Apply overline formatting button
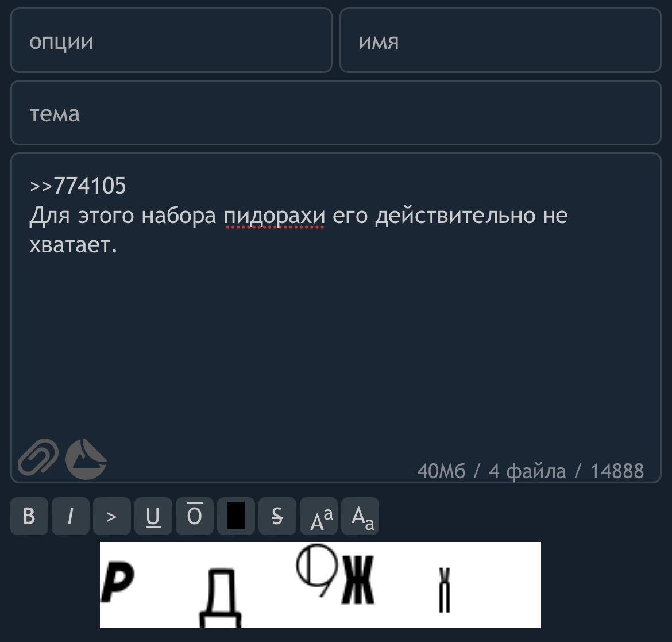Viewport: 672px width, 642px height. [x=195, y=516]
